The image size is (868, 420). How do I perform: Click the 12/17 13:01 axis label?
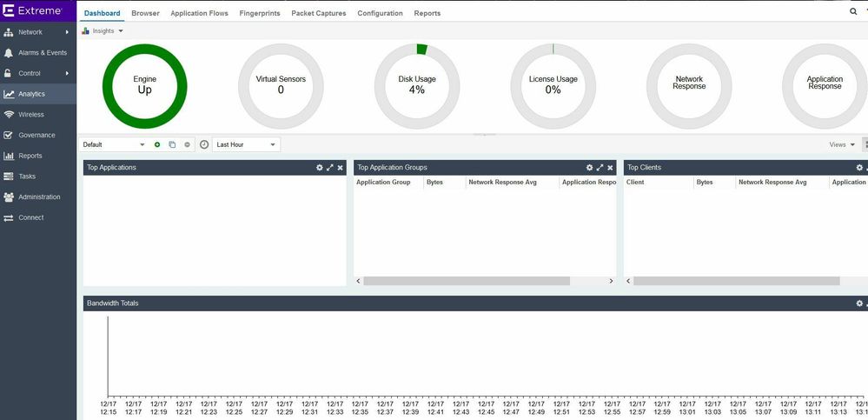688,409
